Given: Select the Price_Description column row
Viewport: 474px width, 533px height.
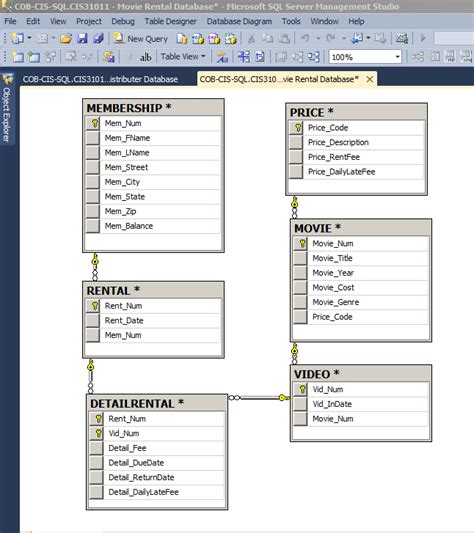Looking at the screenshot, I should 356,142.
